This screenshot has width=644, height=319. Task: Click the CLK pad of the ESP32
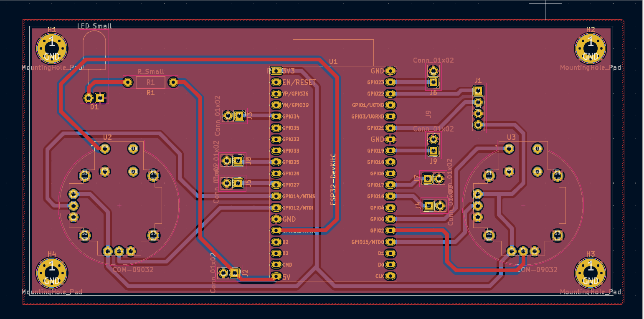click(390, 276)
